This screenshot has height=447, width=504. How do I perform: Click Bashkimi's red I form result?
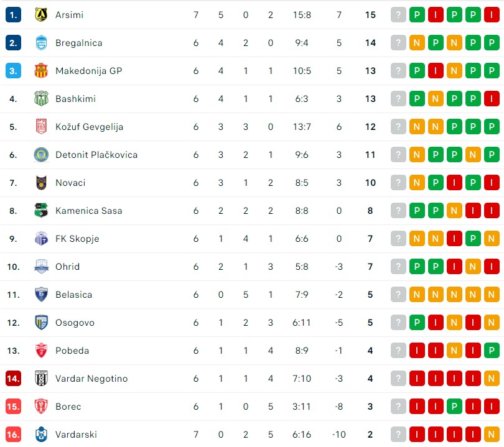point(492,99)
